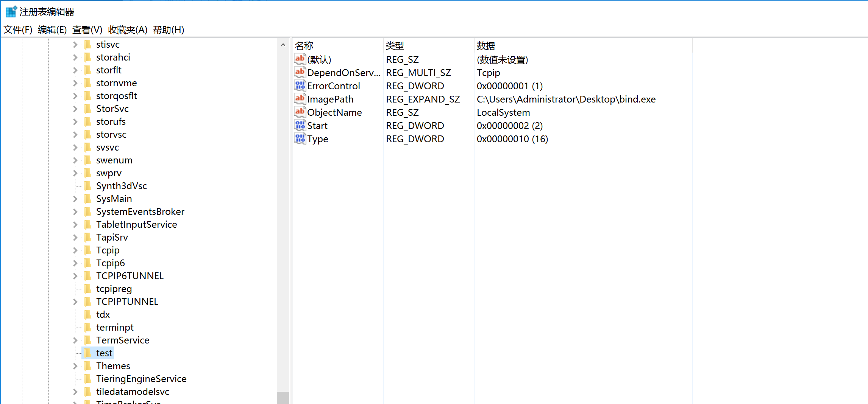
Task: Expand the storufs tree node
Action: 75,122
